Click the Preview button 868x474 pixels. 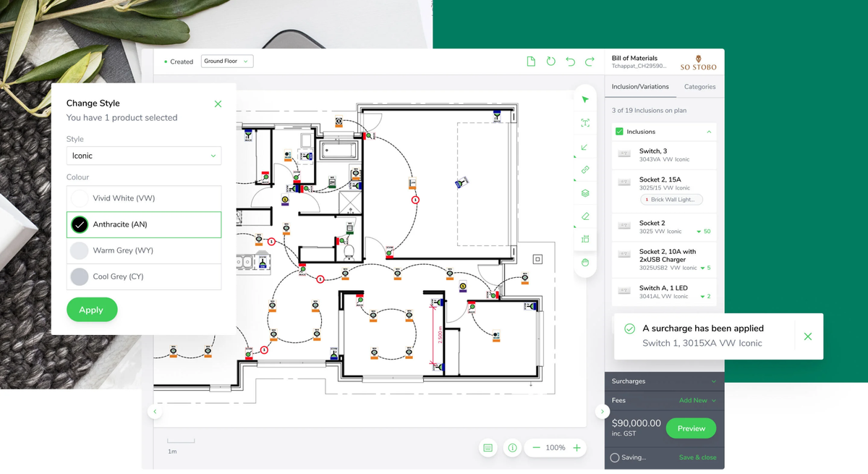[691, 428]
